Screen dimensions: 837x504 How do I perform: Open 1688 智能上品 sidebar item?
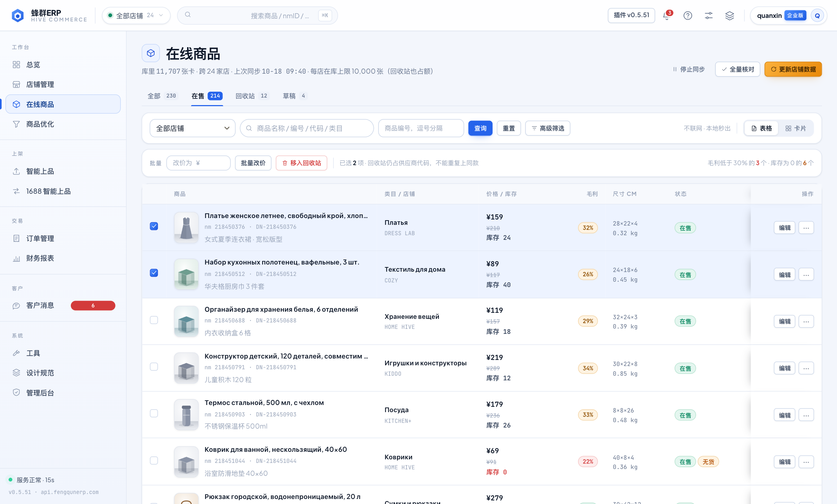pos(63,191)
